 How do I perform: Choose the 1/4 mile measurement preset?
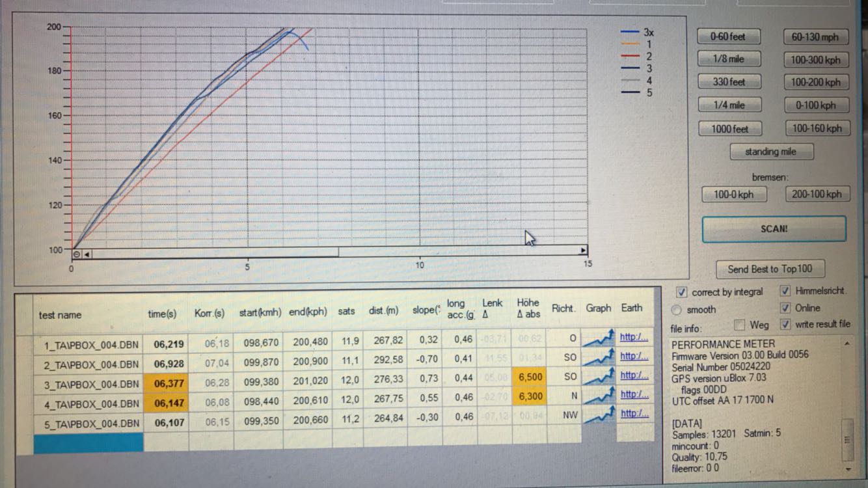coord(728,105)
